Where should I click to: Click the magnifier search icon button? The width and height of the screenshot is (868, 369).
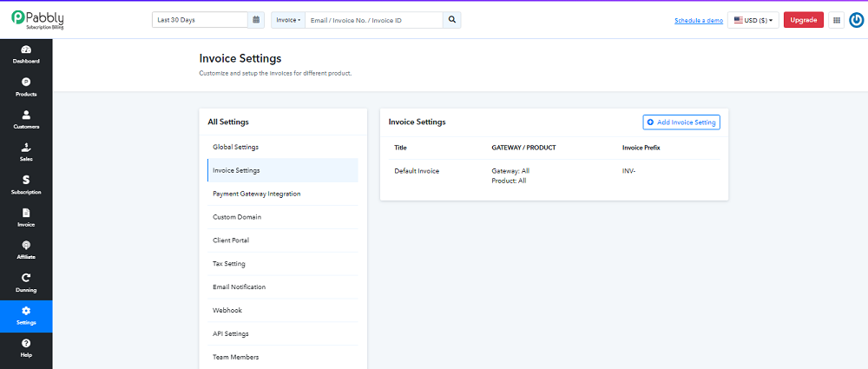(x=451, y=20)
